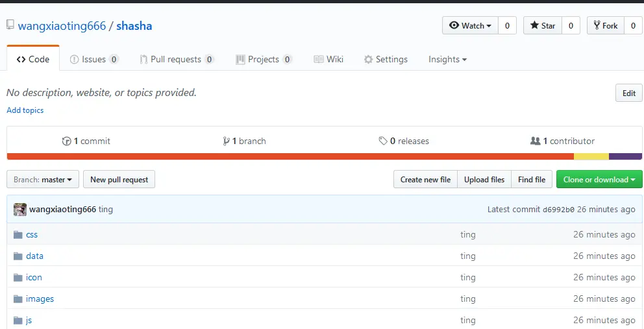Open the Issues tab
This screenshot has height=329, width=644.
(x=94, y=59)
